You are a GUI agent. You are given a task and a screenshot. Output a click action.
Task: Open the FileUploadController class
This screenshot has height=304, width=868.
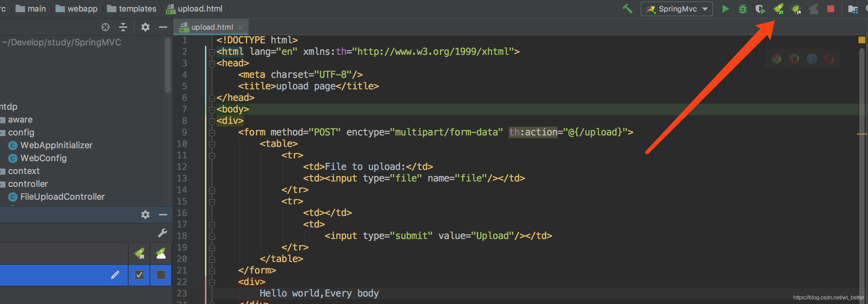coord(62,197)
